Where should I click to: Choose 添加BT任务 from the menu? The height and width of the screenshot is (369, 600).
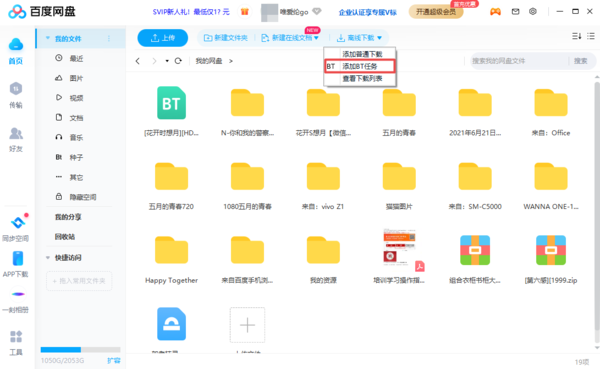point(360,66)
